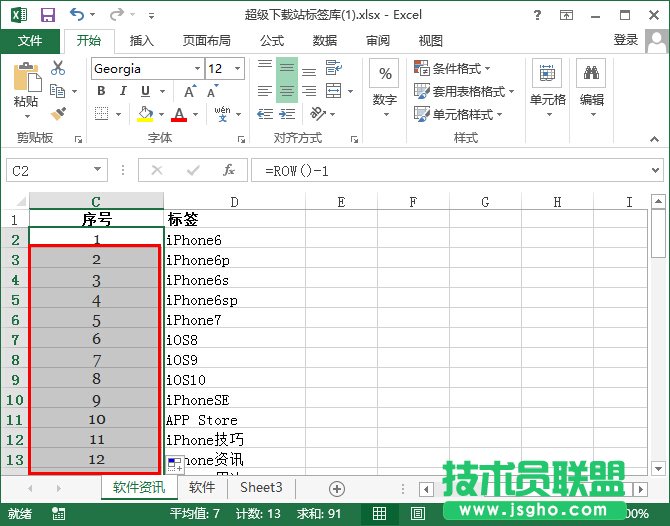Click the Format Painter brush icon
The height and width of the screenshot is (526, 670).
(x=58, y=114)
